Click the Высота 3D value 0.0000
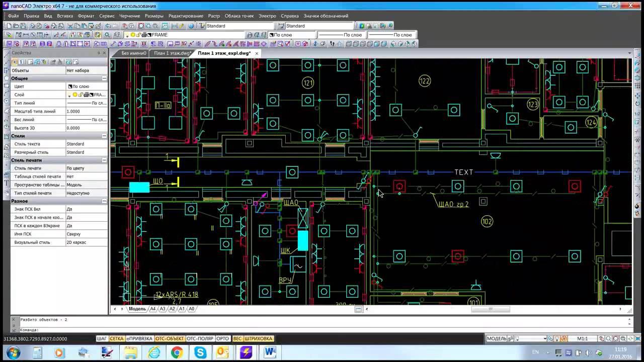The height and width of the screenshot is (362, 644). (87, 128)
